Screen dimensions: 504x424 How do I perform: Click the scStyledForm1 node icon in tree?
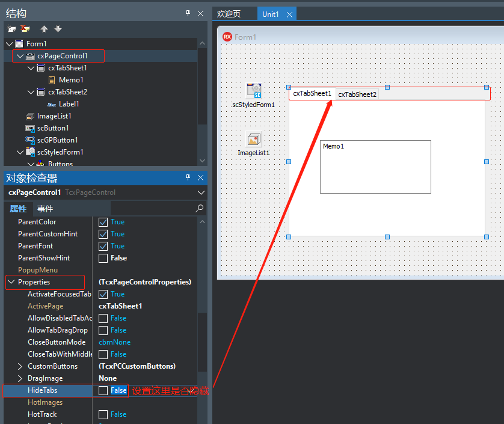tap(30, 152)
